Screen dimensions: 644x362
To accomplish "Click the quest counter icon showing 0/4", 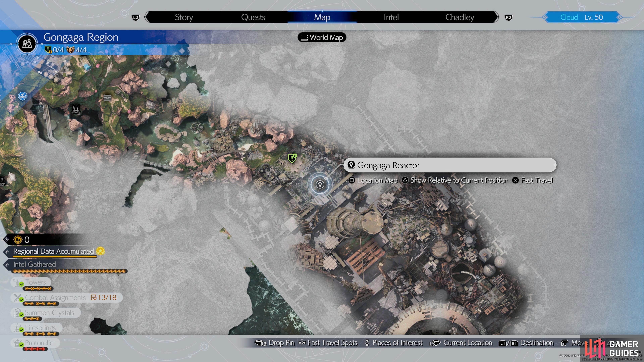I will click(x=48, y=50).
